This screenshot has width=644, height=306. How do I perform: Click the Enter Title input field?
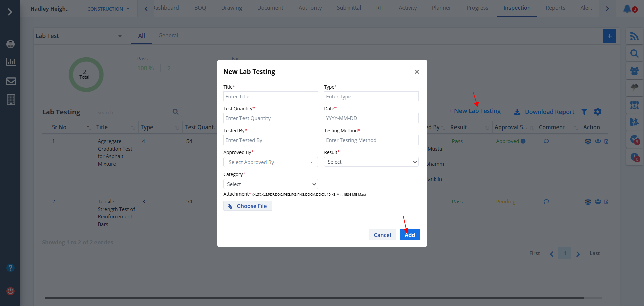point(270,97)
